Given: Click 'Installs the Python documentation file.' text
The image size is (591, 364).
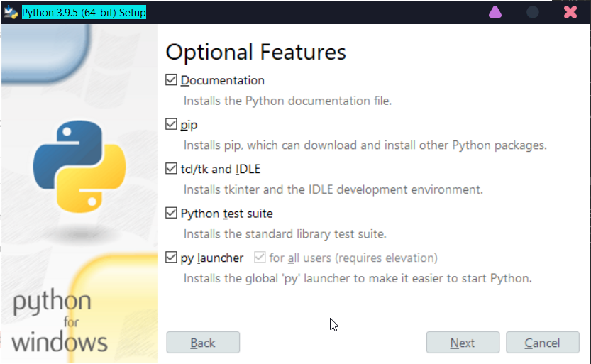Looking at the screenshot, I should 287,101.
